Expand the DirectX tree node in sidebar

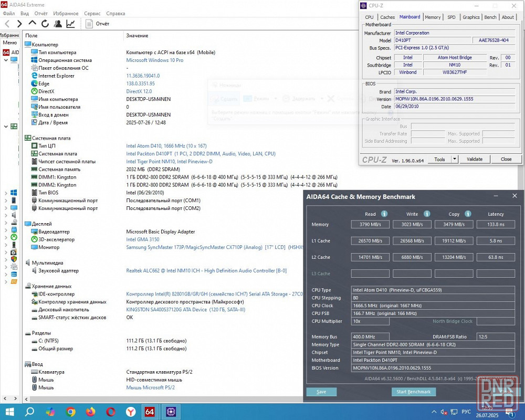pos(6,237)
